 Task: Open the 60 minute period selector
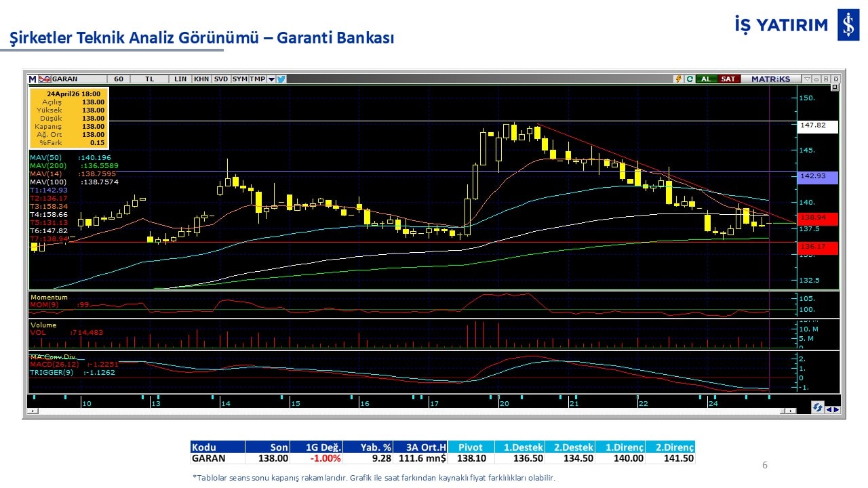click(119, 79)
